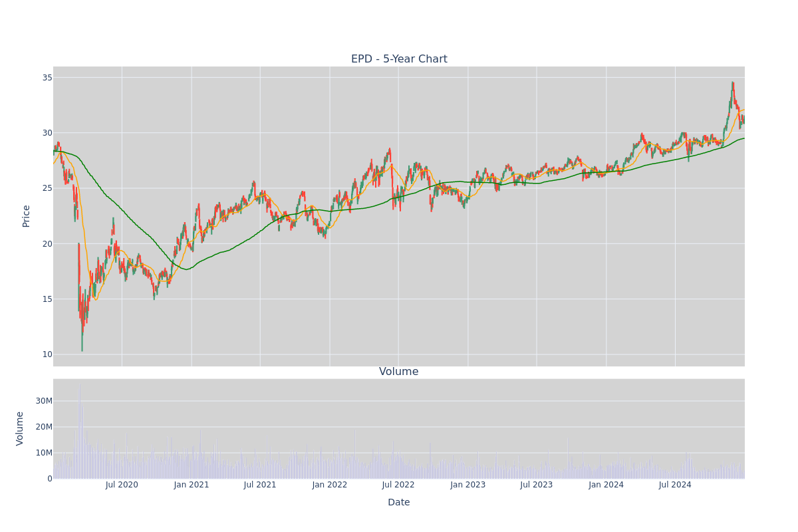The width and height of the screenshot is (798, 532).
Task: Click the price tick label "10"
Action: (x=47, y=354)
